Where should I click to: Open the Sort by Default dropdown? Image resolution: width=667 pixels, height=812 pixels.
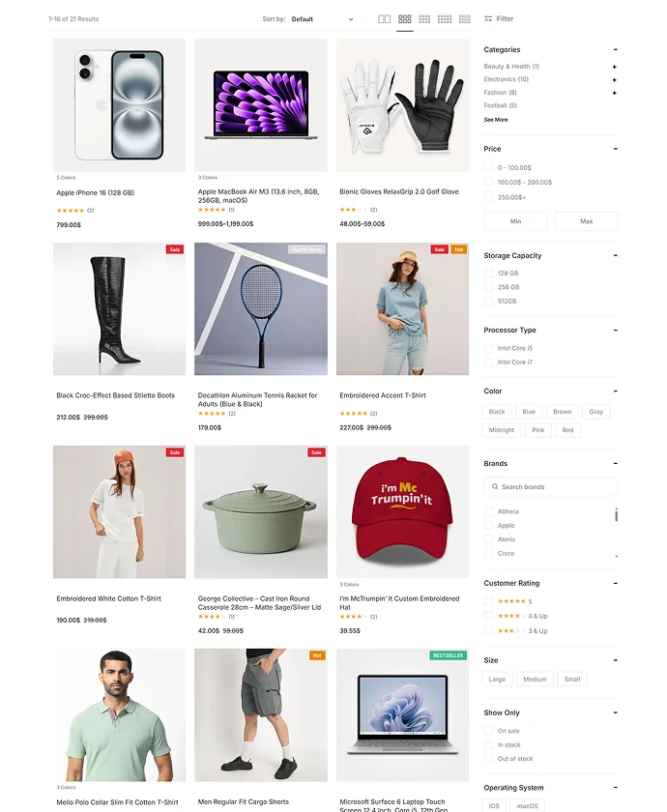(x=322, y=19)
